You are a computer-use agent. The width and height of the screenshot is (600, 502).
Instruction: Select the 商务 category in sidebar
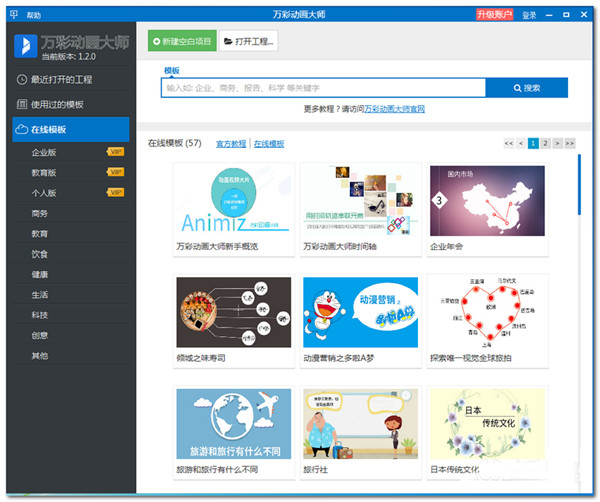pyautogui.click(x=40, y=213)
